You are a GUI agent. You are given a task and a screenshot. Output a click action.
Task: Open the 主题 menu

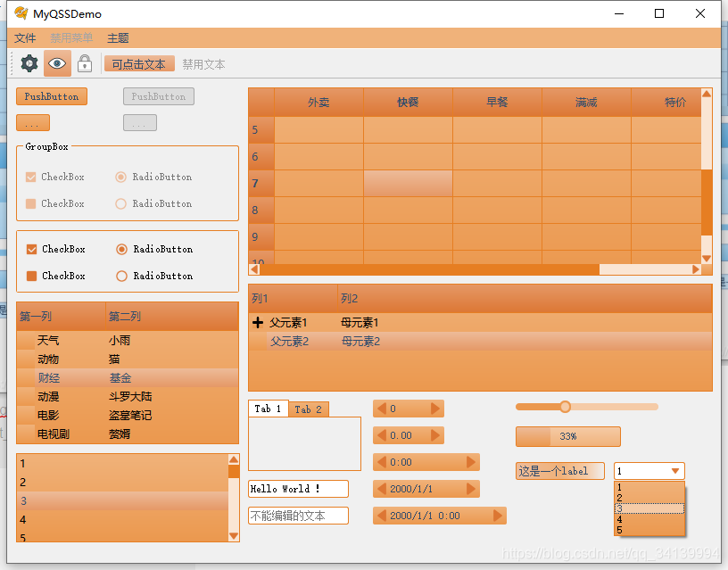pyautogui.click(x=118, y=38)
